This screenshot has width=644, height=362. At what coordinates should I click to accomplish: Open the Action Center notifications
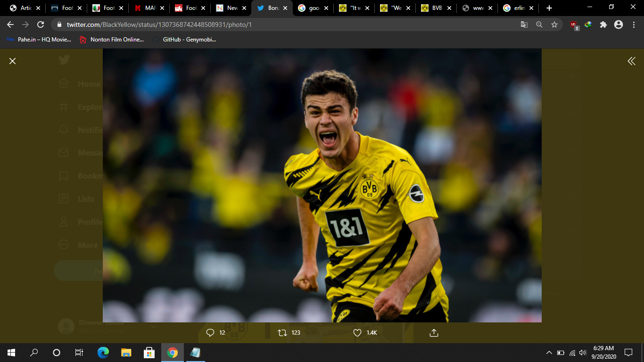[628, 352]
